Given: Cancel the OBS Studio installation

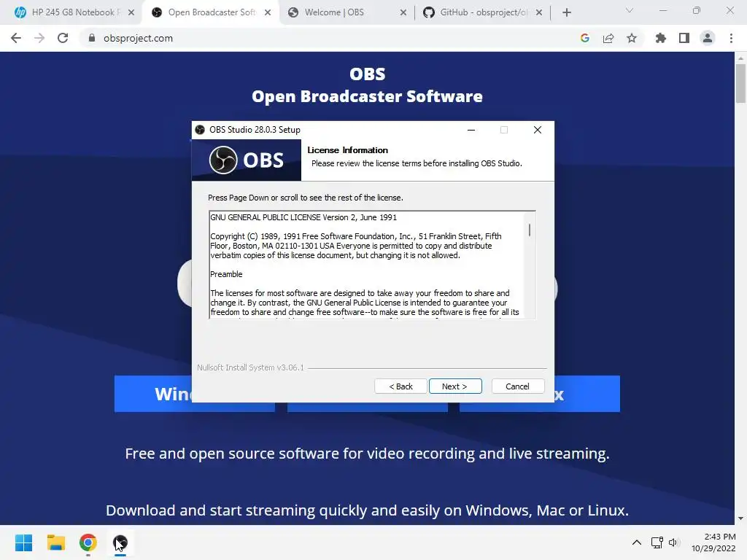Looking at the screenshot, I should pyautogui.click(x=517, y=386).
